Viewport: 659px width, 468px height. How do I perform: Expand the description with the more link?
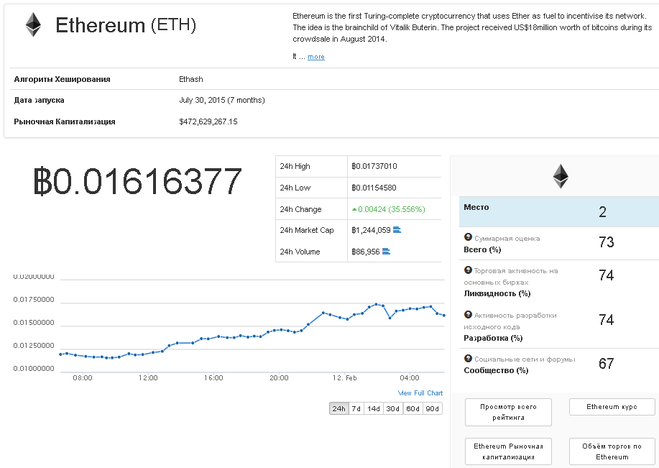pyautogui.click(x=315, y=57)
